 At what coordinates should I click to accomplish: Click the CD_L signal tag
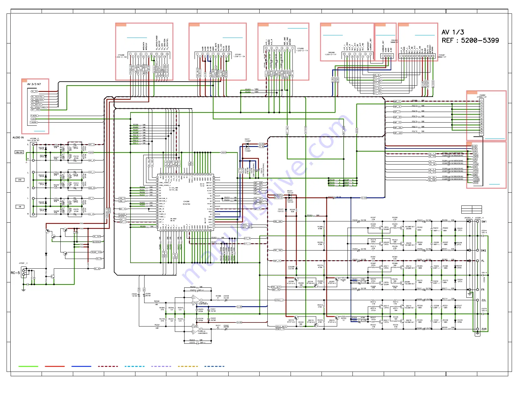pos(91,198)
